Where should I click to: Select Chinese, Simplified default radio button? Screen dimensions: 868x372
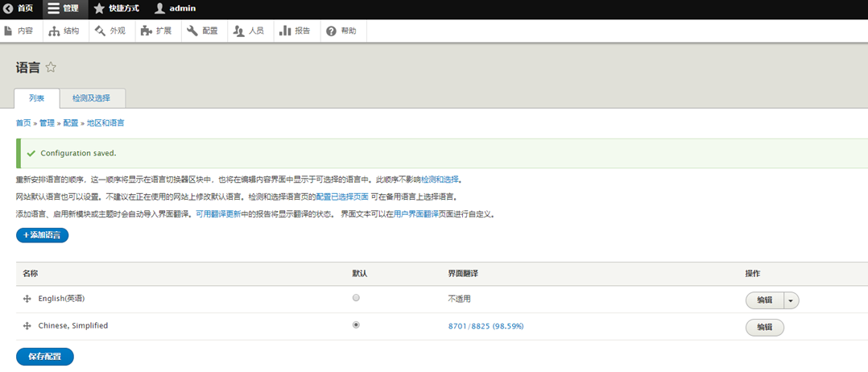pyautogui.click(x=356, y=325)
